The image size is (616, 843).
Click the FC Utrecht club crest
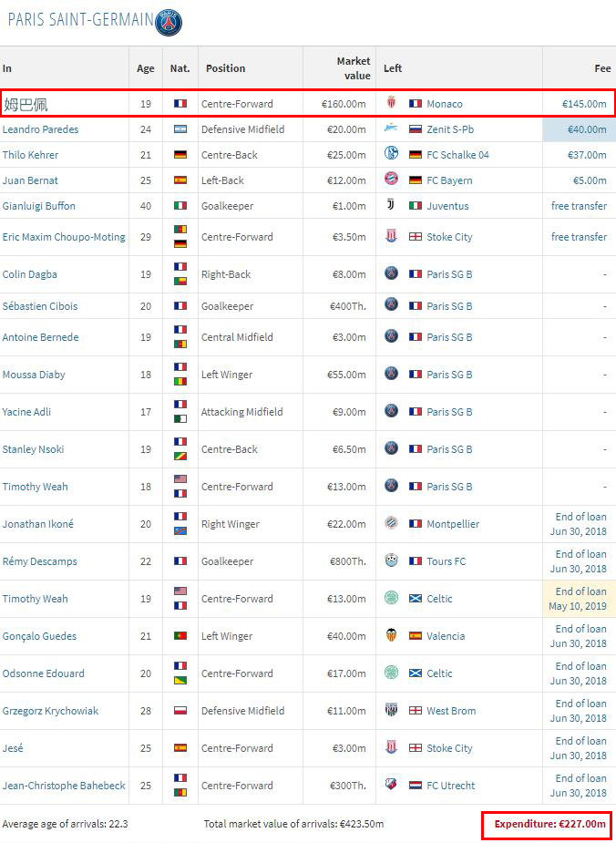(392, 786)
